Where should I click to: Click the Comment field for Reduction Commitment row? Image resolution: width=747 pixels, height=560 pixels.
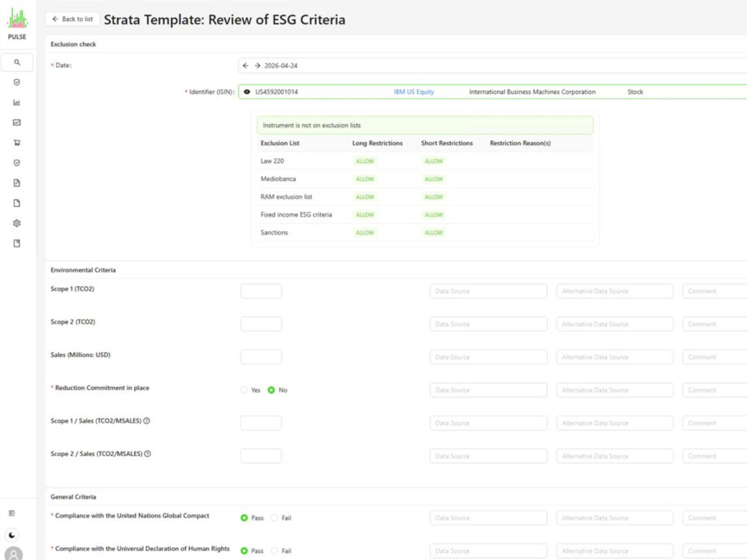pos(715,390)
